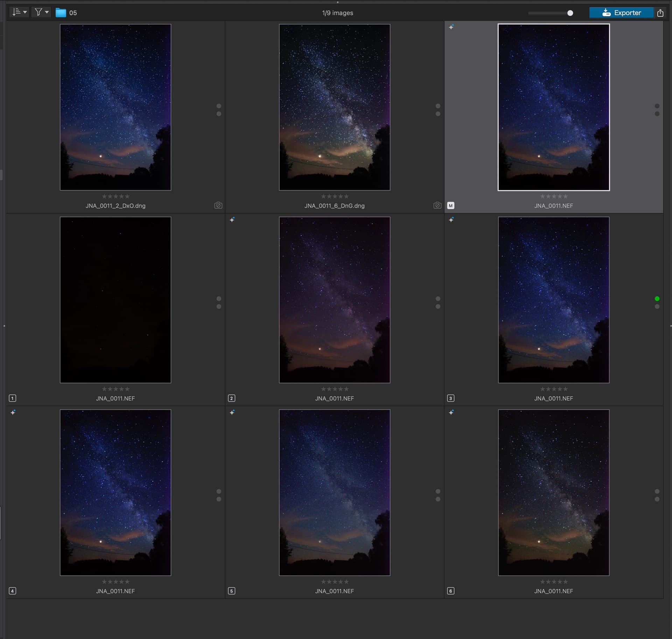Viewport: 672px width, 639px height.
Task: Click the top panel divider handle
Action: [x=337, y=2]
